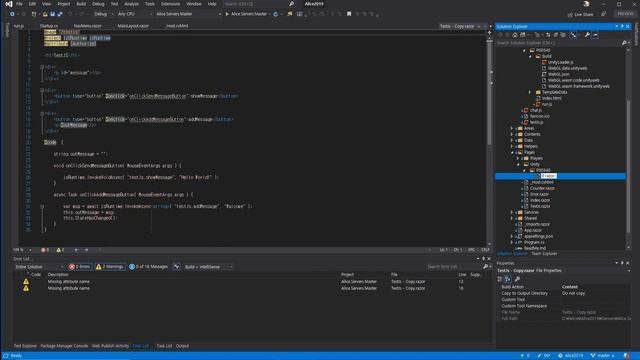Select favicon.ico in Solution Explorer
640x360 pixels.
point(540,116)
